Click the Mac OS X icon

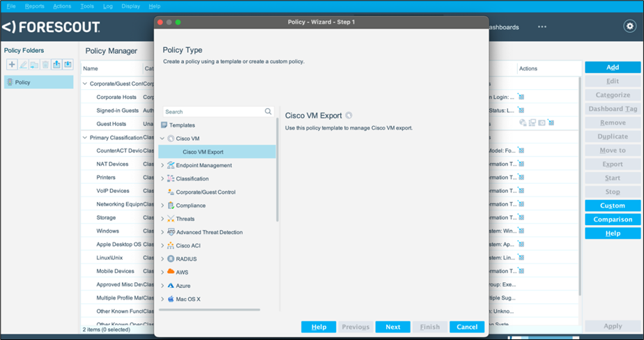point(171,299)
